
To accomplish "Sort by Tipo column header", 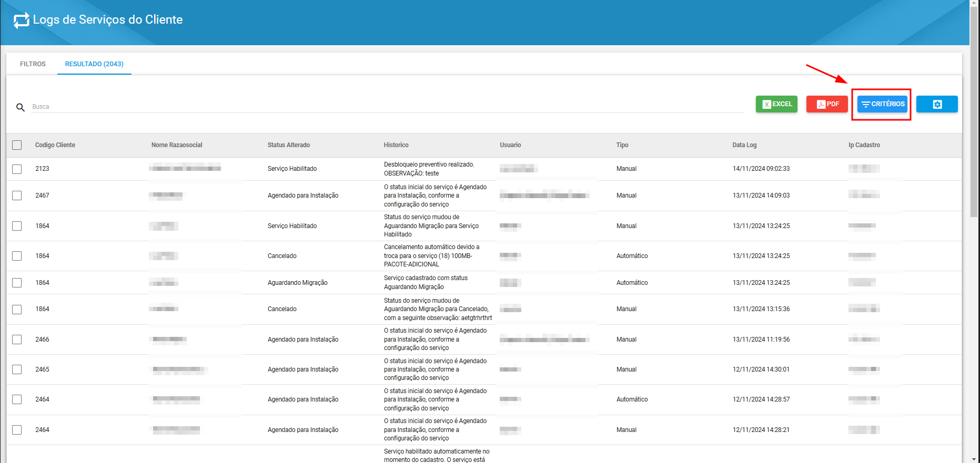I will pyautogui.click(x=622, y=145).
